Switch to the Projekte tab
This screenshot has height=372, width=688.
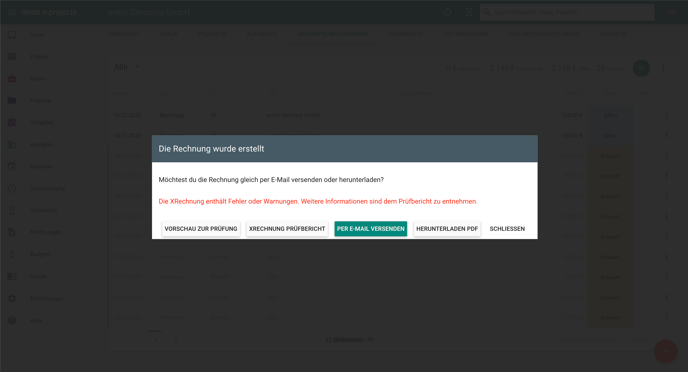click(x=211, y=34)
